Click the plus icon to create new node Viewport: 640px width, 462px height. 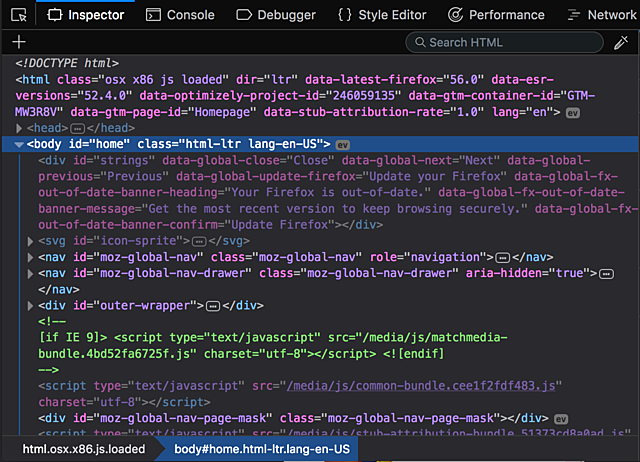[19, 42]
